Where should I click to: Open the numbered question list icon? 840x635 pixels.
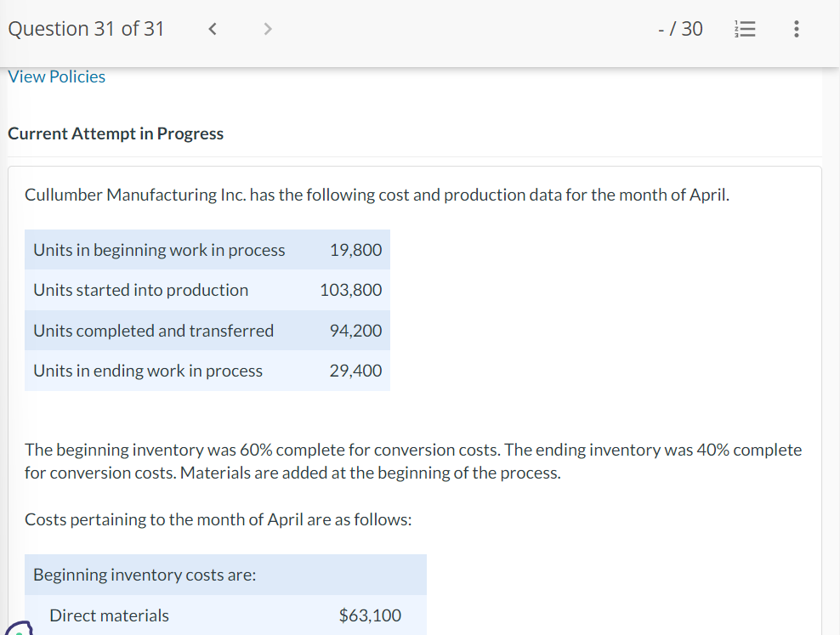point(745,28)
